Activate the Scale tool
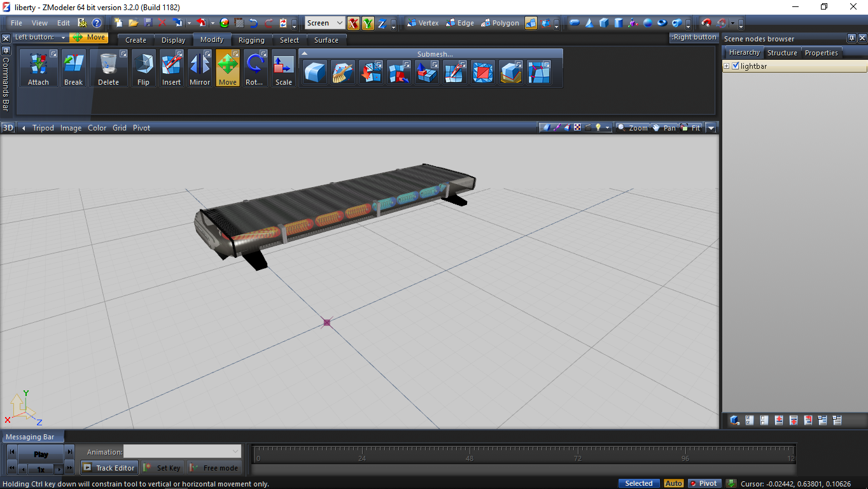The height and width of the screenshot is (489, 868). pyautogui.click(x=283, y=68)
